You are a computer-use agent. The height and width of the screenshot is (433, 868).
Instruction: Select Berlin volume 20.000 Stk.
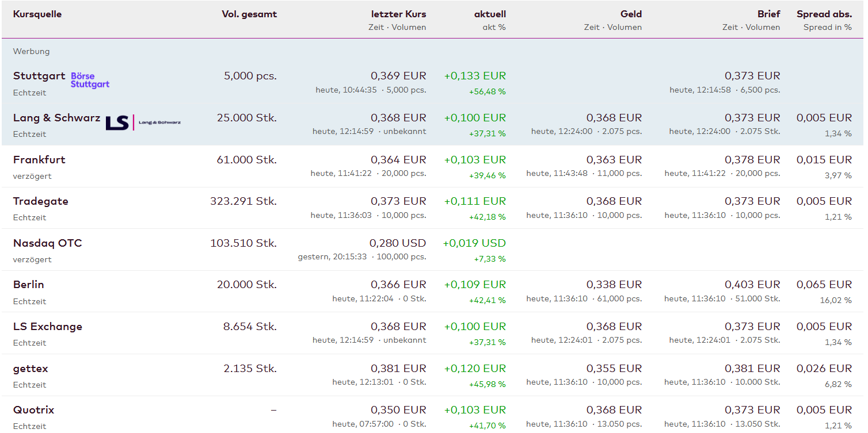pos(247,285)
